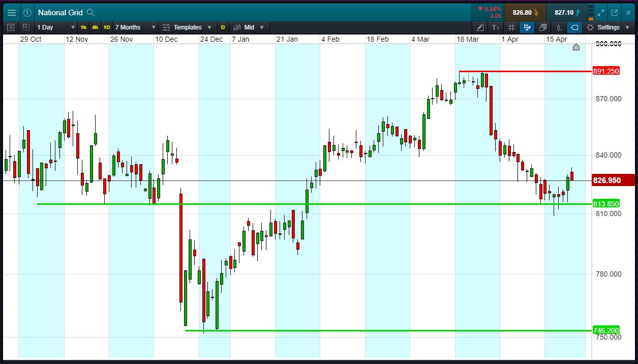Image resolution: width=638 pixels, height=364 pixels.
Task: Select the red 891.250 resistance line label
Action: pyautogui.click(x=606, y=71)
